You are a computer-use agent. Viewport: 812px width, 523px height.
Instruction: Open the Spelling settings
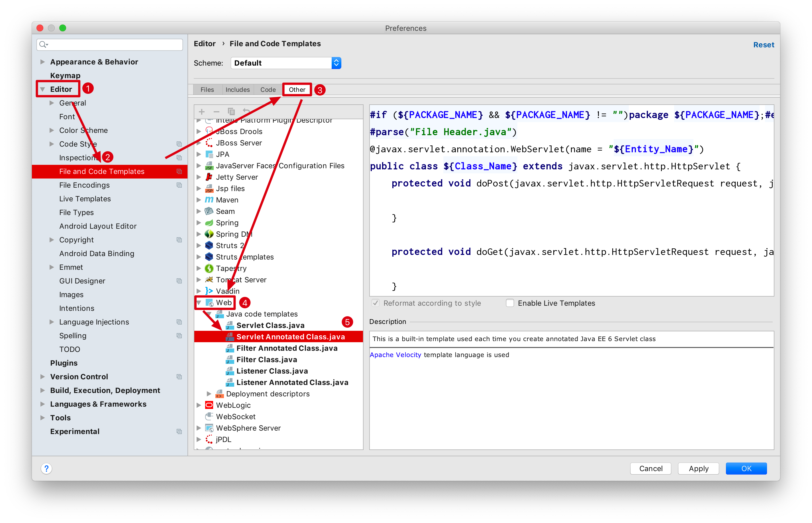[x=73, y=336]
